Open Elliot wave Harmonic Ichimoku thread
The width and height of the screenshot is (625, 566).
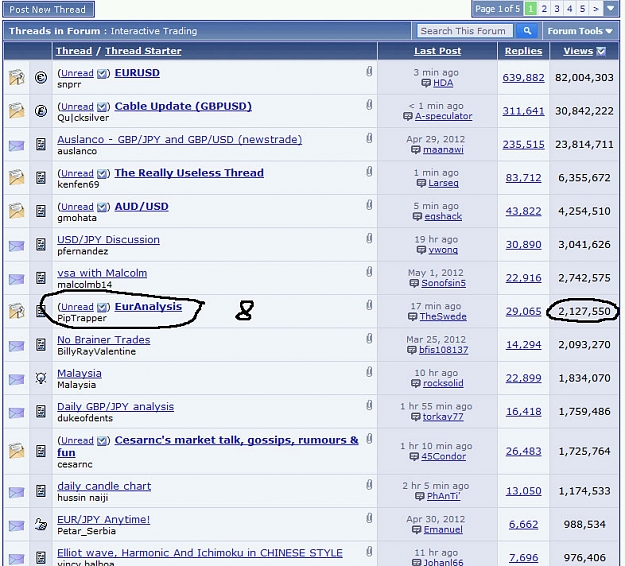coord(200,553)
